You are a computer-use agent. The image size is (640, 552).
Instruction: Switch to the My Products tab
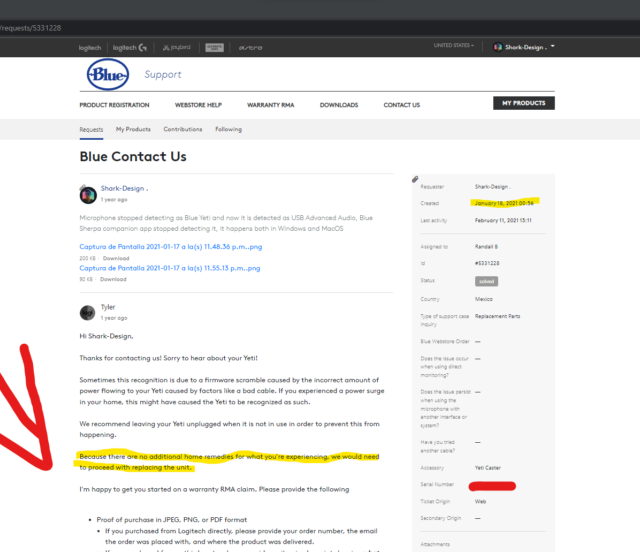pyautogui.click(x=133, y=129)
